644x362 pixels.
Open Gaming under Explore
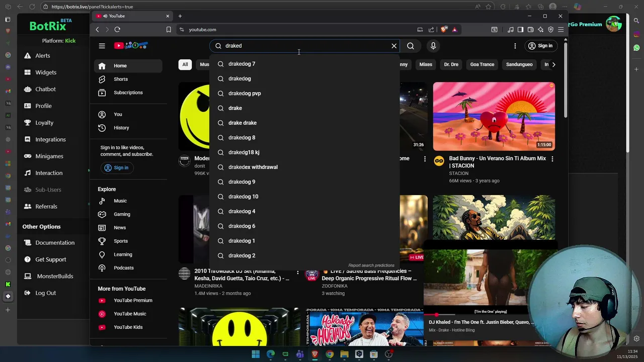(x=128, y=214)
